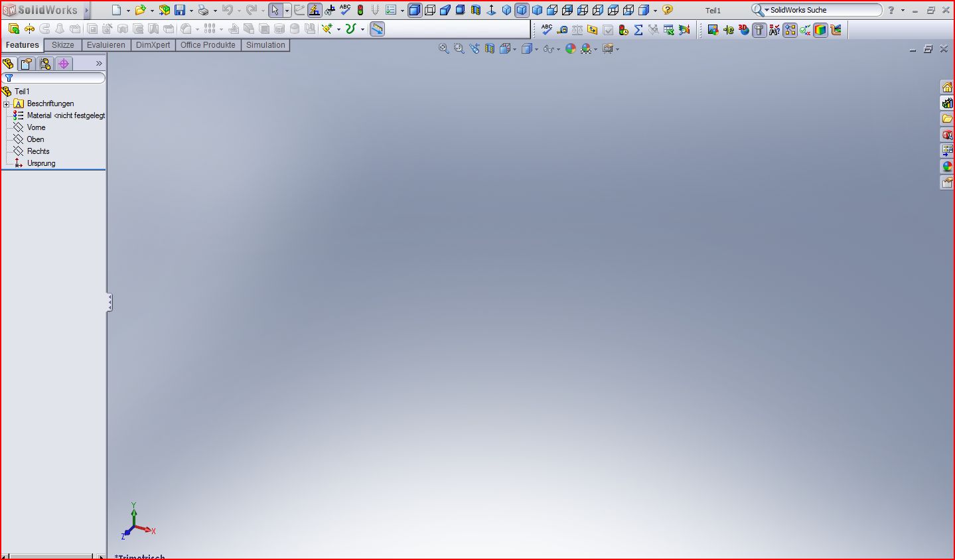Run ABC spell checker in top toolbar
955x560 pixels.
point(345,10)
